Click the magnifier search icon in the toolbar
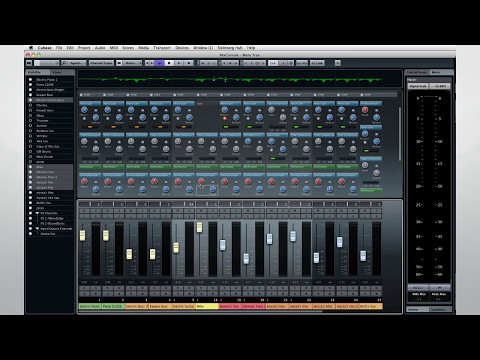The height and width of the screenshot is (360, 480). point(64,63)
